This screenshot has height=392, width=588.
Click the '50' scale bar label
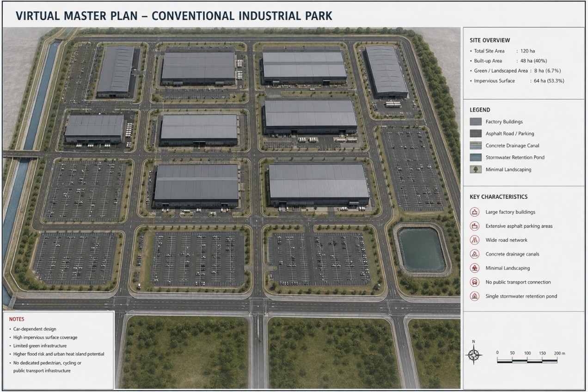pyautogui.click(x=512, y=353)
